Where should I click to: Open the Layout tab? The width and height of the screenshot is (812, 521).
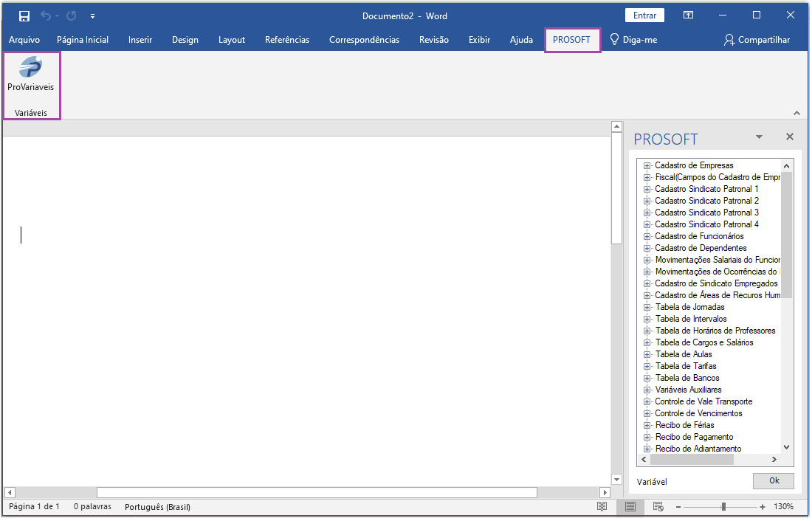pyautogui.click(x=232, y=40)
